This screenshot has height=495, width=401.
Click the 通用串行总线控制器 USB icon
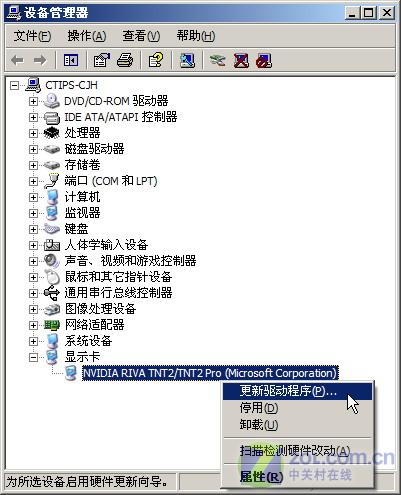pos(52,293)
